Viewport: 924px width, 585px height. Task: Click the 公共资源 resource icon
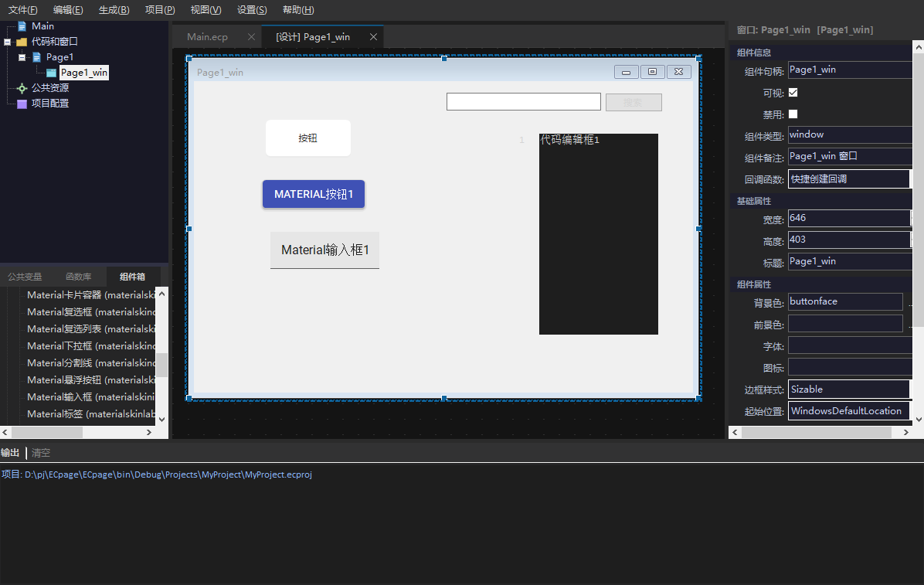[22, 88]
